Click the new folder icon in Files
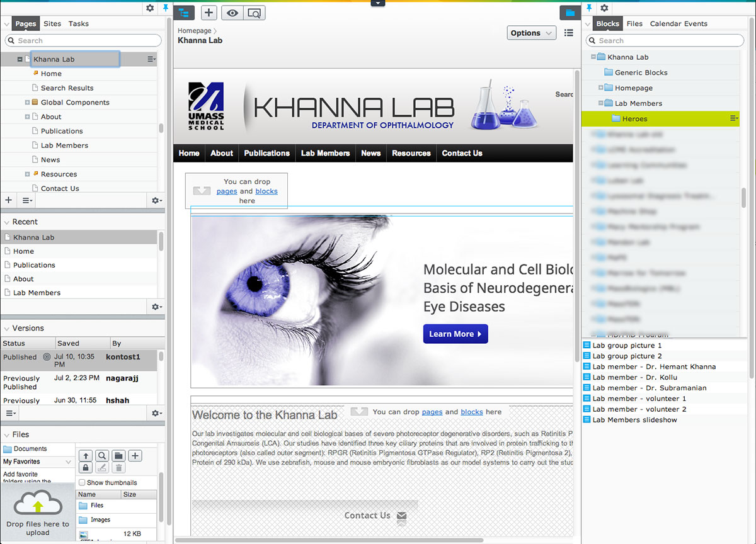The image size is (756, 544). (x=118, y=456)
